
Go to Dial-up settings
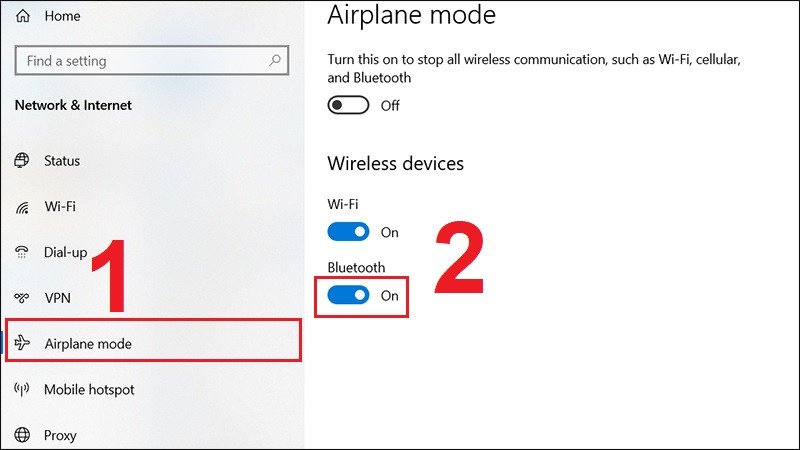point(65,252)
